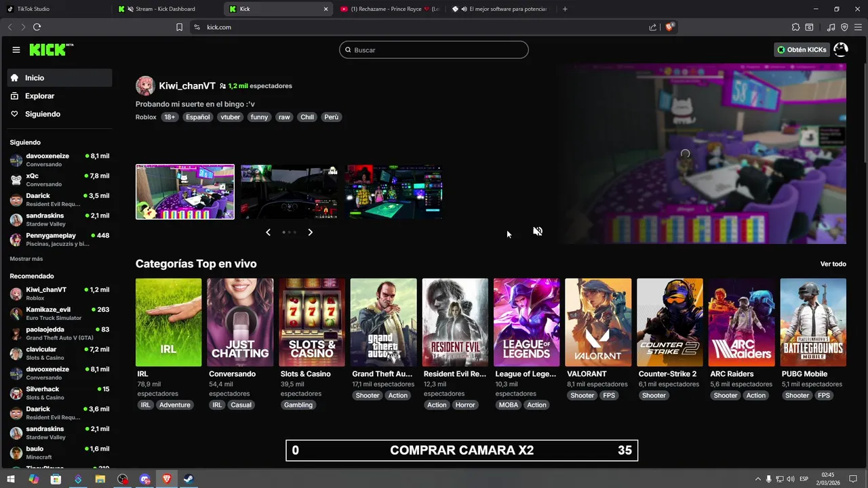
Task: Open Steam from the taskbar
Action: point(189,479)
